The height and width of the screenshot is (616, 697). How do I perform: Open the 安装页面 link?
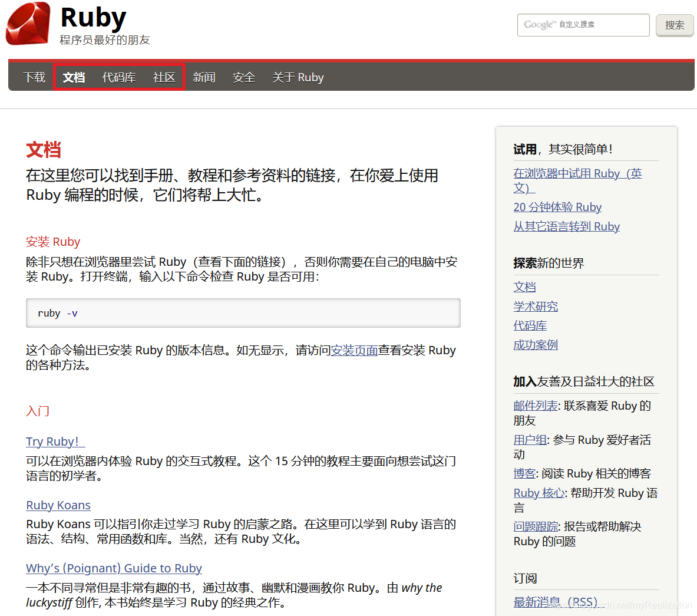pos(354,351)
